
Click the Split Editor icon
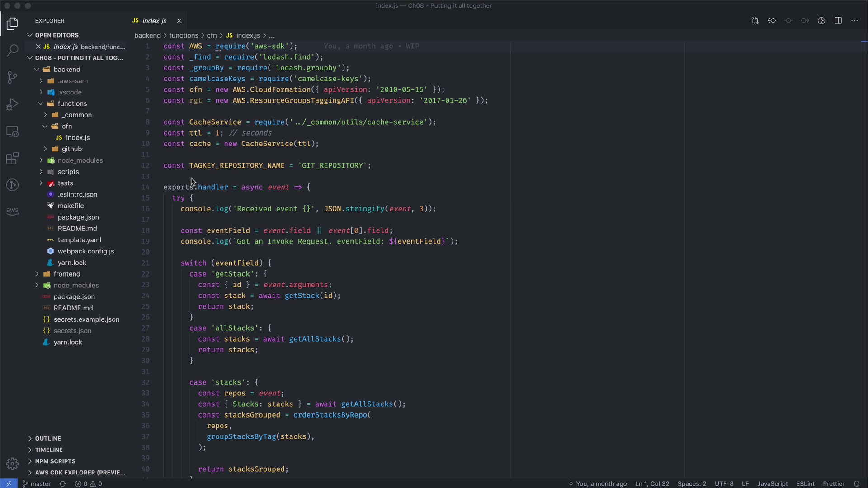click(x=838, y=21)
